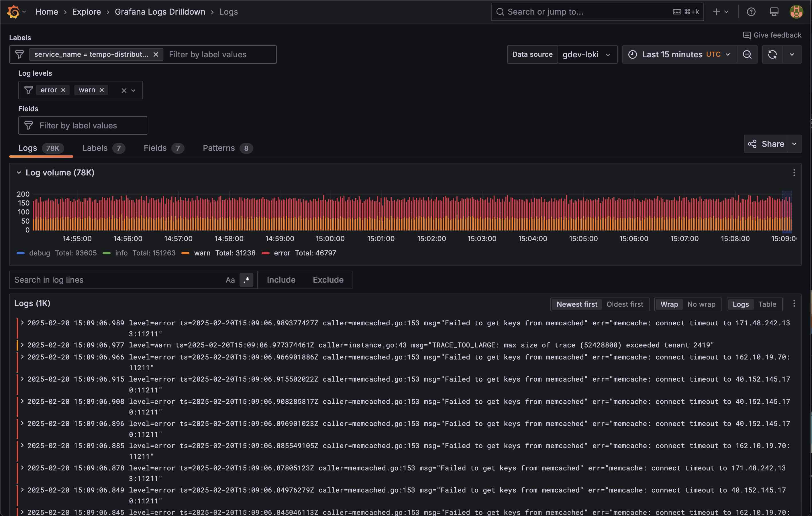Open the gdev-loki data source dropdown
The image size is (812, 516).
click(x=587, y=54)
